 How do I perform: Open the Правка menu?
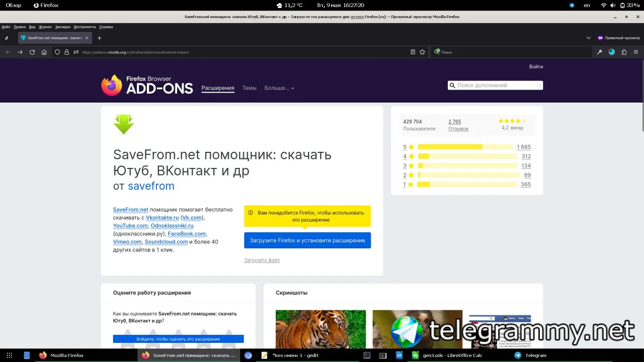point(20,27)
